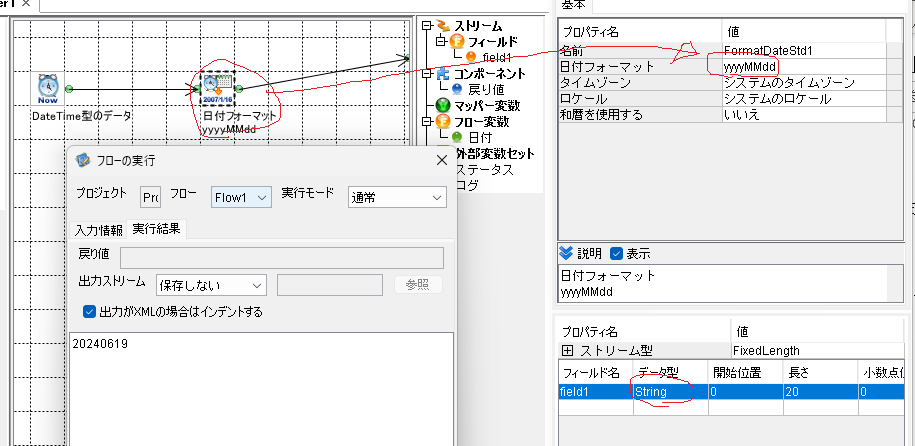The height and width of the screenshot is (446, 915).
Task: Select the field1 orange icon in stream tree
Action: pos(471,57)
